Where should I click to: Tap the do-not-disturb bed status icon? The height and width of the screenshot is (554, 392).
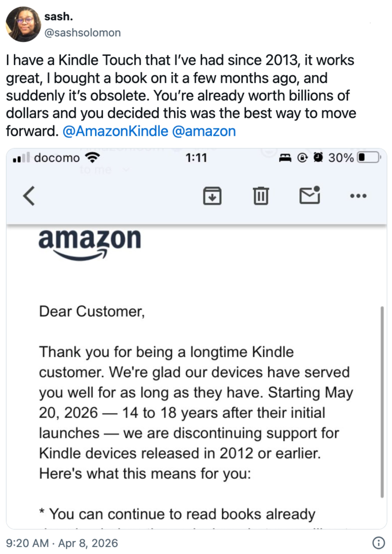(x=286, y=157)
